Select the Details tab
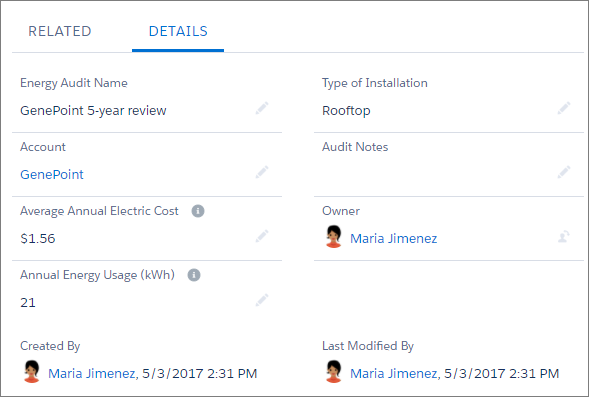Viewport: 589px width, 397px height. (178, 31)
